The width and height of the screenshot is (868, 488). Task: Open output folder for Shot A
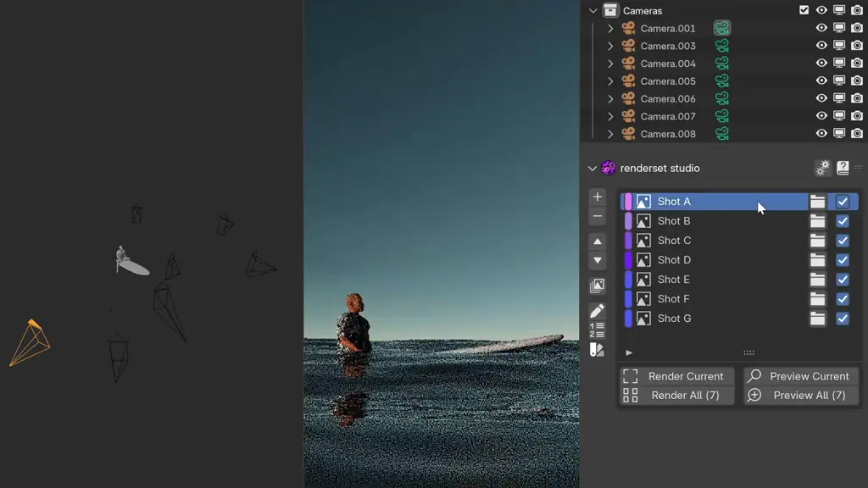818,202
